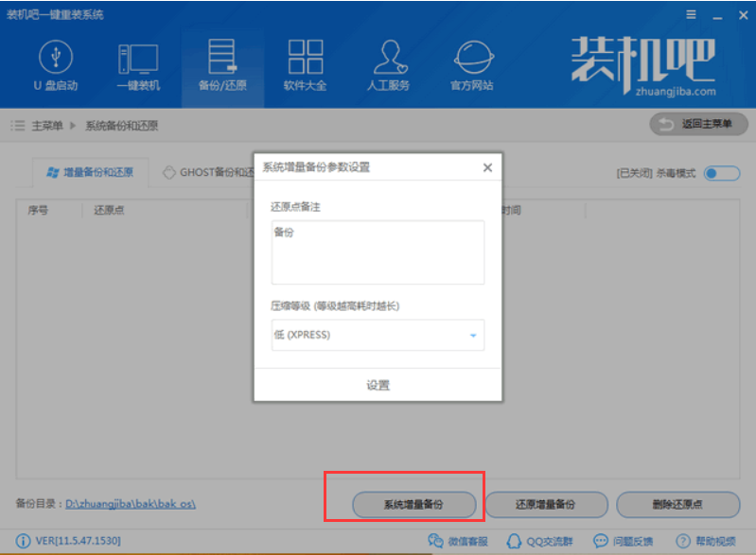Image resolution: width=756 pixels, height=555 pixels.
Task: Open the 软件大全 software collection
Action: click(305, 65)
